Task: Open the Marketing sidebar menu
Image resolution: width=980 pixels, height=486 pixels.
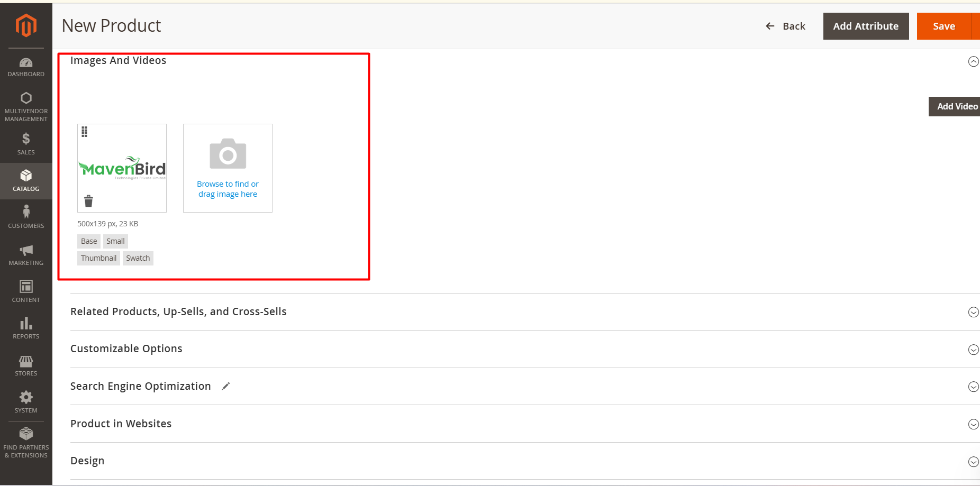Action: click(26, 255)
